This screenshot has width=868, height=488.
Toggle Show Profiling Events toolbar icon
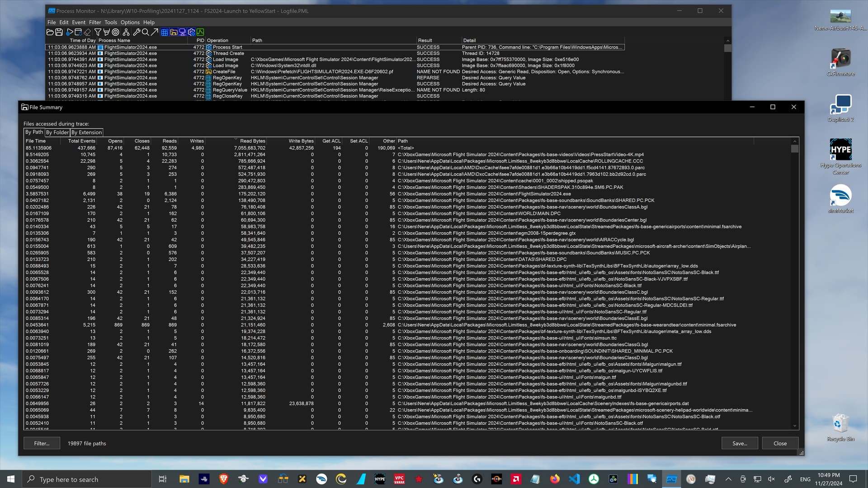click(200, 32)
